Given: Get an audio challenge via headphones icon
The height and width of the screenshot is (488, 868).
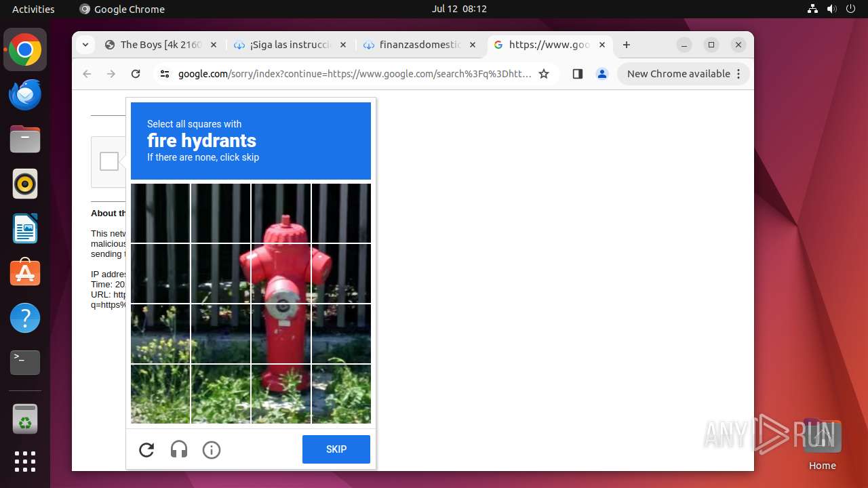Looking at the screenshot, I should [x=179, y=449].
